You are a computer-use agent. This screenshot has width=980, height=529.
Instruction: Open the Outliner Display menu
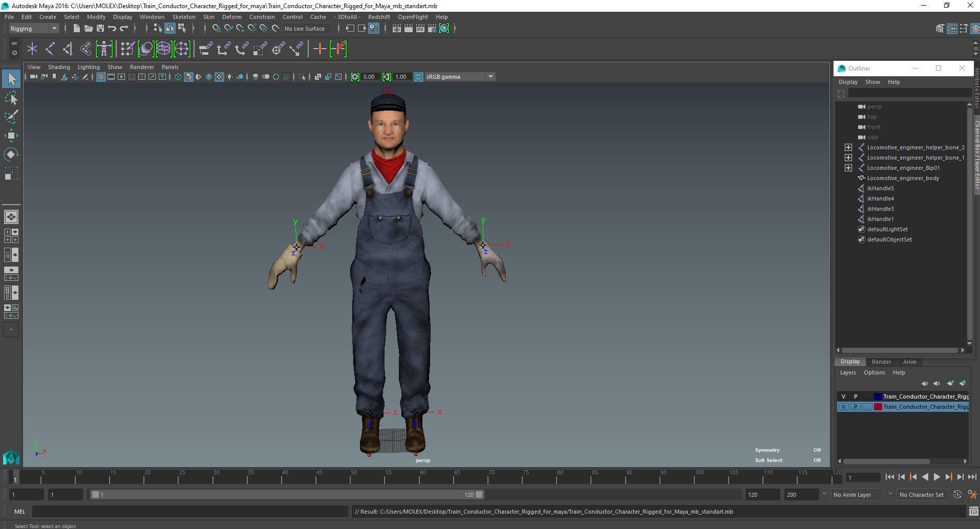point(848,82)
